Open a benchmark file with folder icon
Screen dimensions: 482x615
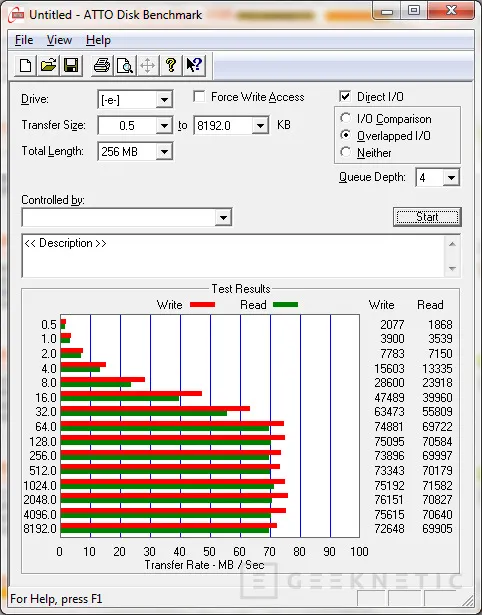pyautogui.click(x=48, y=65)
